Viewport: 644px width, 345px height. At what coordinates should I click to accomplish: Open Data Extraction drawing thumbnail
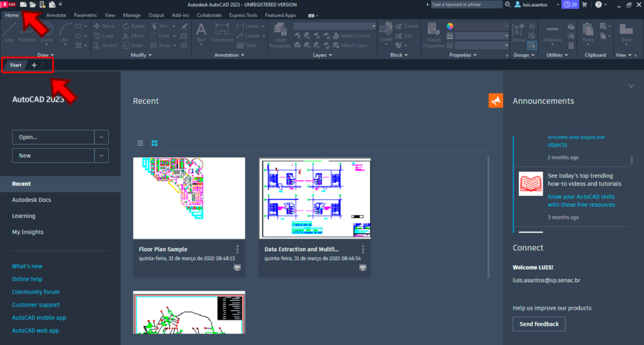pyautogui.click(x=314, y=198)
